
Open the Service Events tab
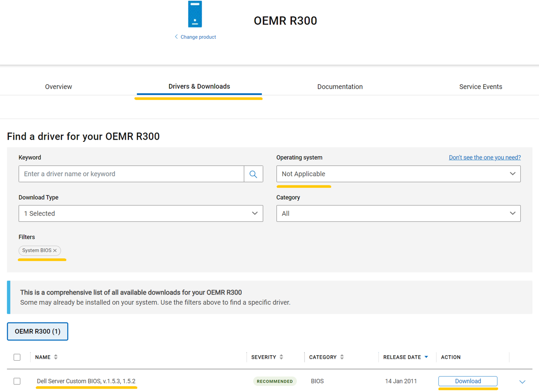coord(481,86)
